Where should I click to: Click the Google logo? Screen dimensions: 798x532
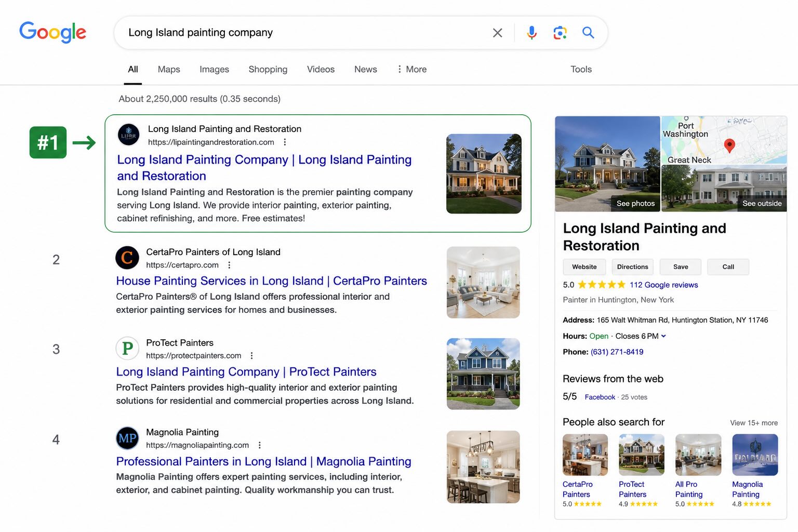(52, 32)
